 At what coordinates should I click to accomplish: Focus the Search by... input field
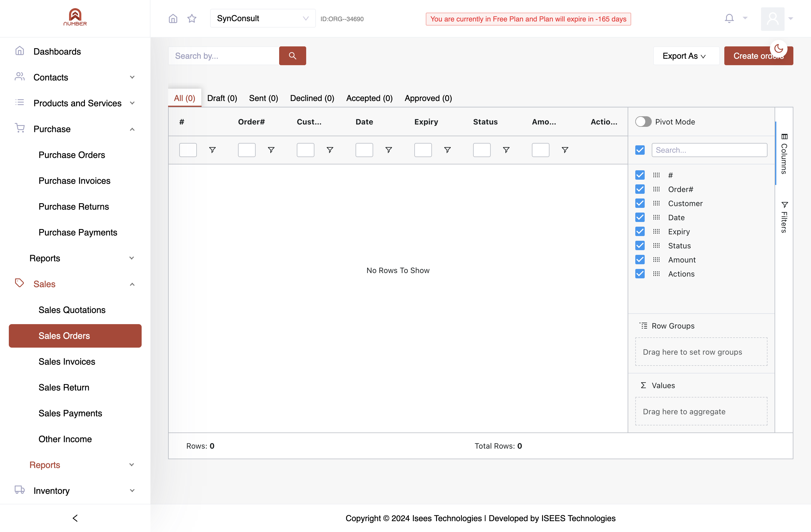(224, 56)
